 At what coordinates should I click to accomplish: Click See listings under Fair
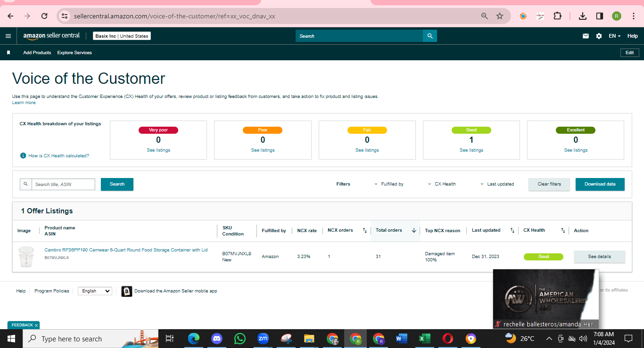click(367, 150)
